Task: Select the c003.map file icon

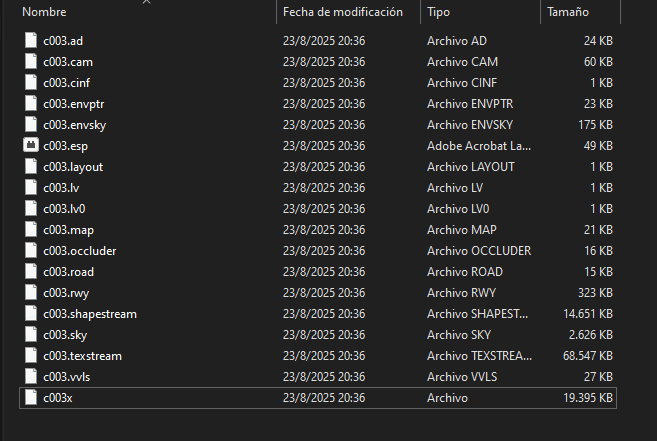Action: click(x=31, y=230)
